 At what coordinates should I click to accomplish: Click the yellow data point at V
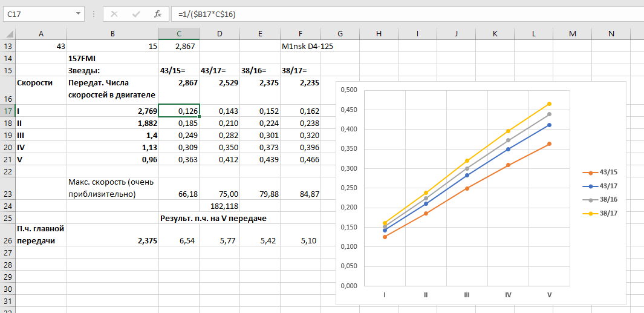(x=549, y=104)
